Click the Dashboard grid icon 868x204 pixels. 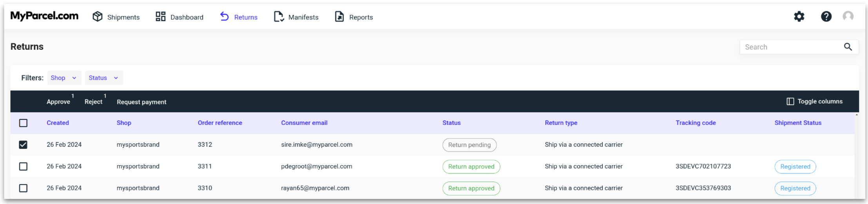(160, 16)
